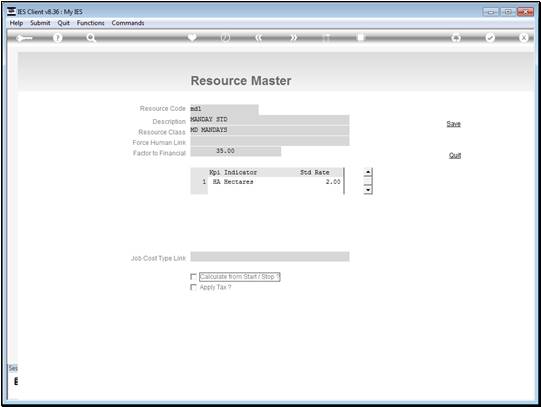The height and width of the screenshot is (407, 541).
Task: Click the Quit link on the right
Action: point(455,155)
